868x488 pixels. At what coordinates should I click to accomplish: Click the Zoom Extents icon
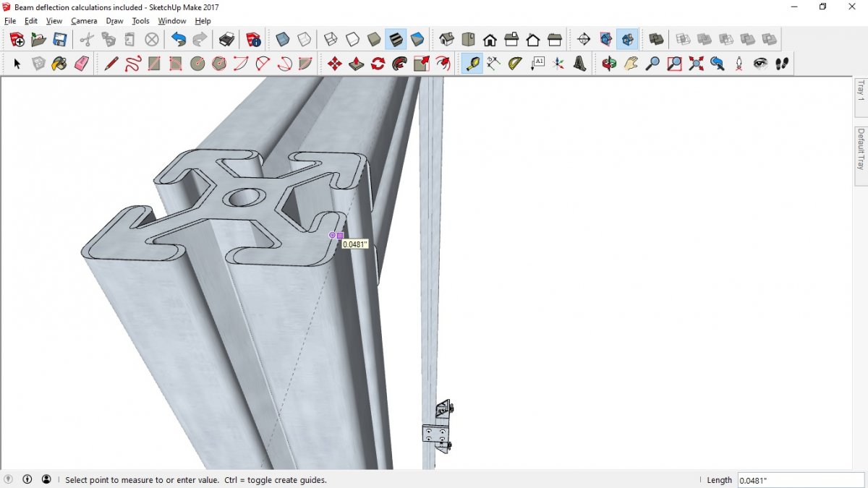coord(696,64)
